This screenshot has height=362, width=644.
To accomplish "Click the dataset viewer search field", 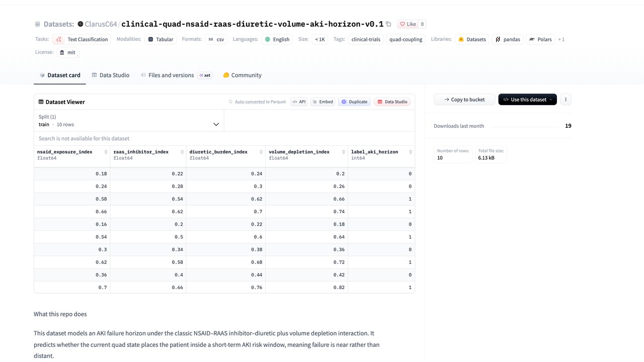I will (x=224, y=138).
